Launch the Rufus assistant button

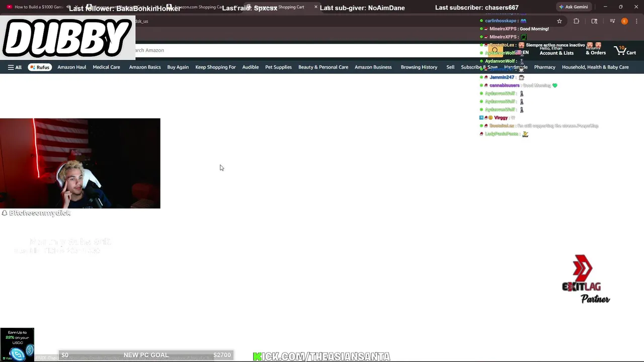[40, 67]
